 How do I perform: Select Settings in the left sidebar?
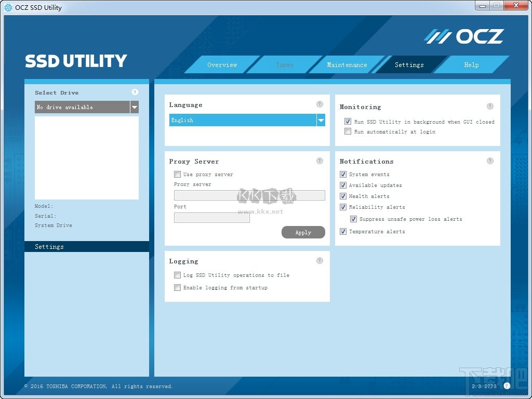click(x=49, y=246)
